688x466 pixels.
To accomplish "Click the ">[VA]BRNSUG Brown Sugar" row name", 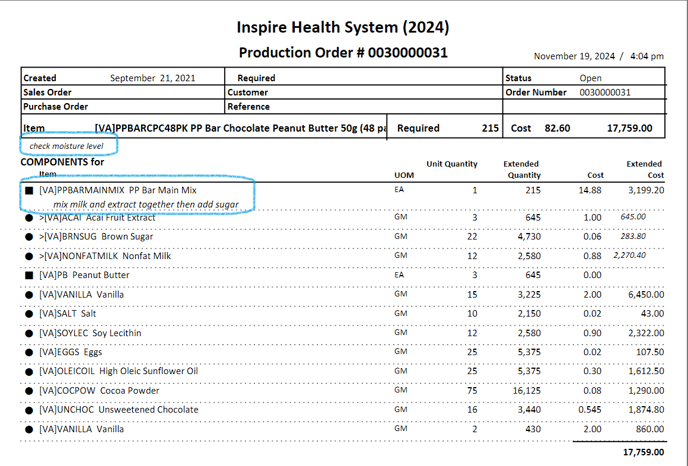I will 96,237.
